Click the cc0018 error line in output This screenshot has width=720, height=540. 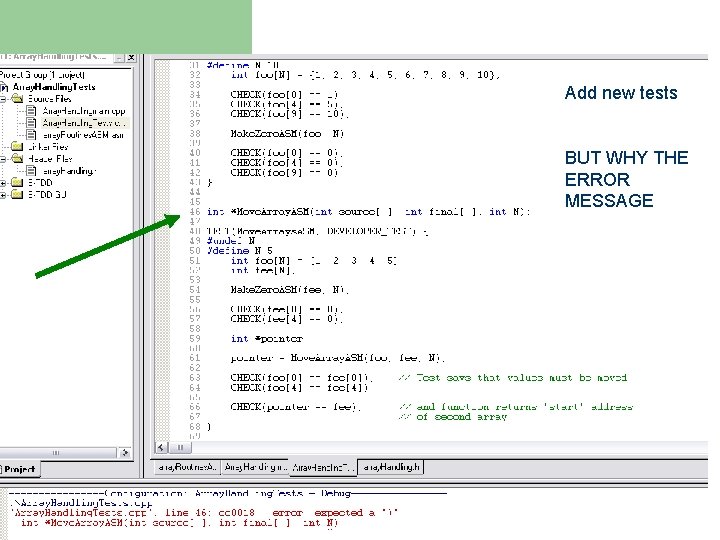coord(204,512)
